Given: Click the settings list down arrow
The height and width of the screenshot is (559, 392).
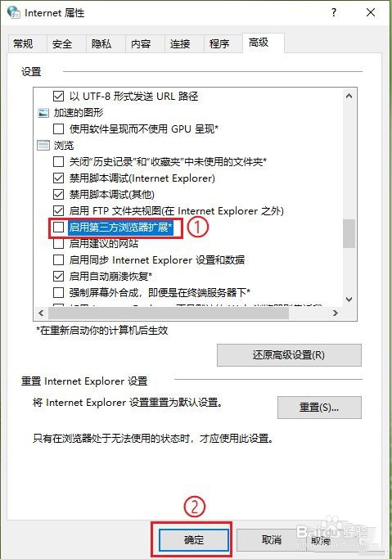Looking at the screenshot, I should tap(349, 299).
